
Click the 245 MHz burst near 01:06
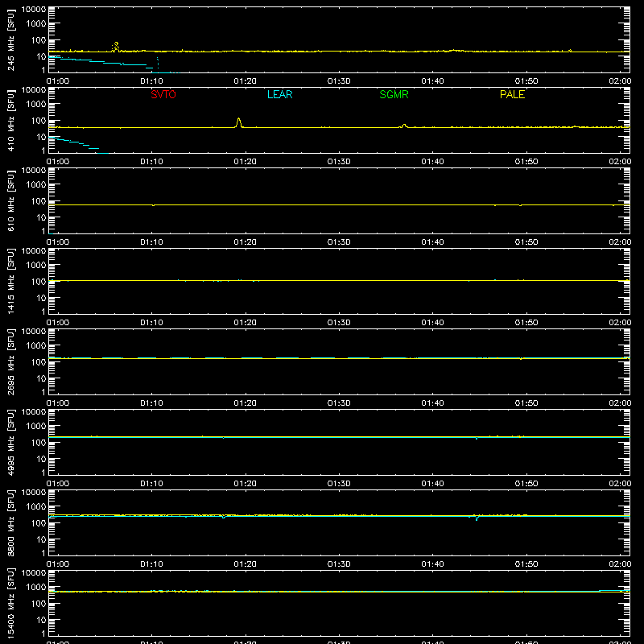pyautogui.click(x=116, y=47)
